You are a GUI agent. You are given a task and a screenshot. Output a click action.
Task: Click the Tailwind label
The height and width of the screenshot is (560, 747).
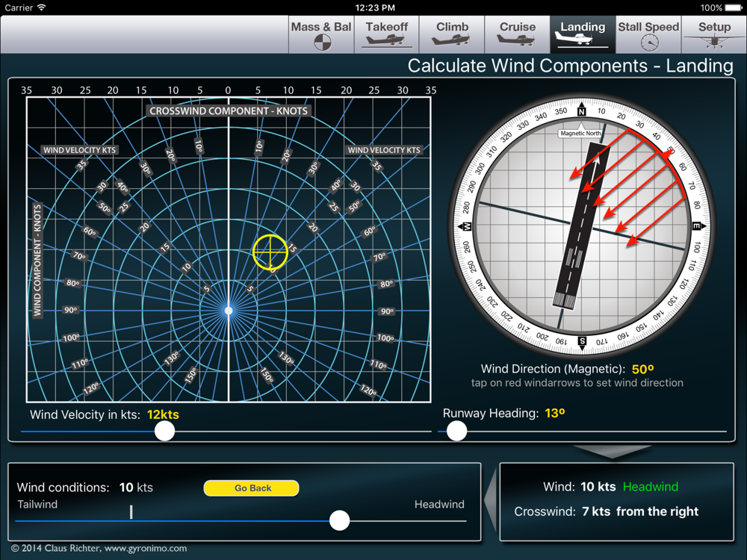[x=37, y=504]
